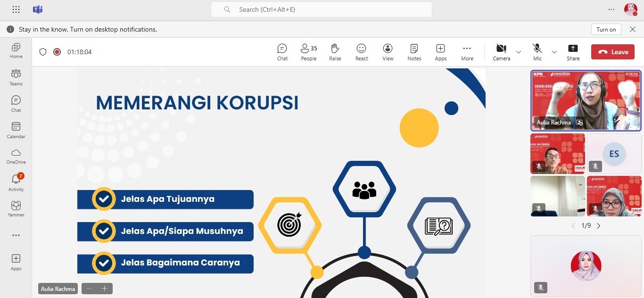
Task: Expand the Mic options dropdown arrow
Action: pyautogui.click(x=554, y=52)
